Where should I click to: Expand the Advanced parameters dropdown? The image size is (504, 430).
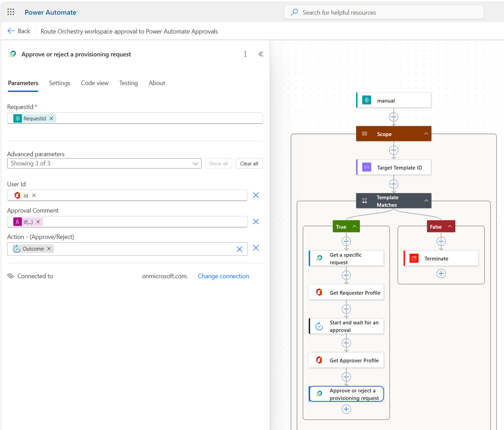pos(104,163)
